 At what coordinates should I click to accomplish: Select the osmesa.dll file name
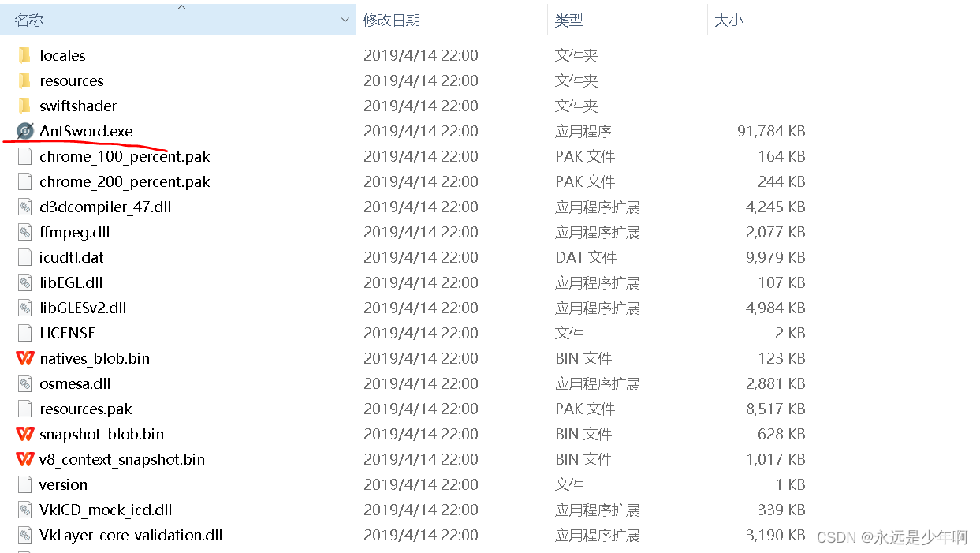tap(75, 383)
